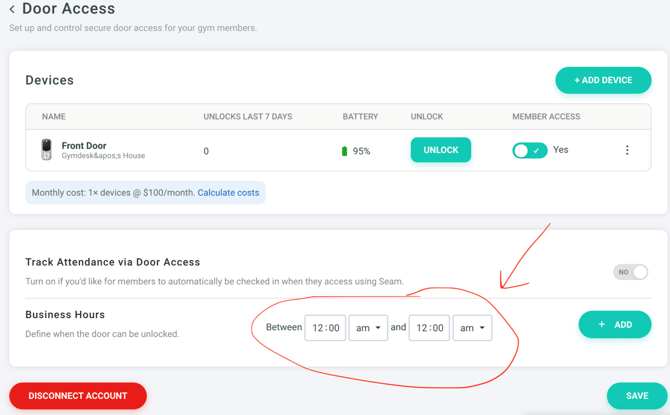Click the green battery level icon
Screen dimensions: 670x415
point(345,151)
